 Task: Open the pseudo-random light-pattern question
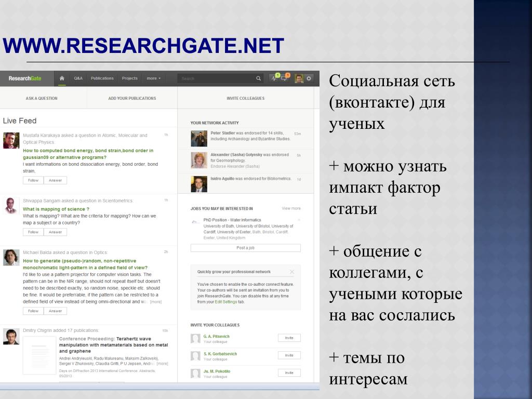85,264
